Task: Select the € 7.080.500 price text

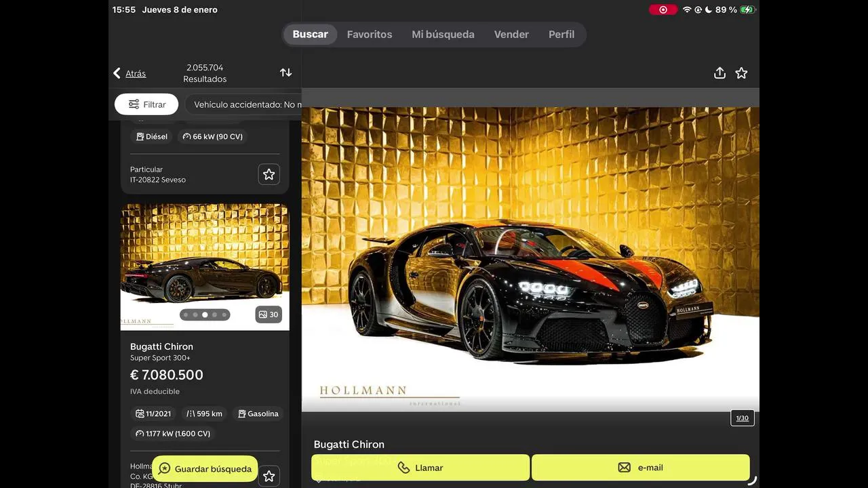Action: [167, 375]
